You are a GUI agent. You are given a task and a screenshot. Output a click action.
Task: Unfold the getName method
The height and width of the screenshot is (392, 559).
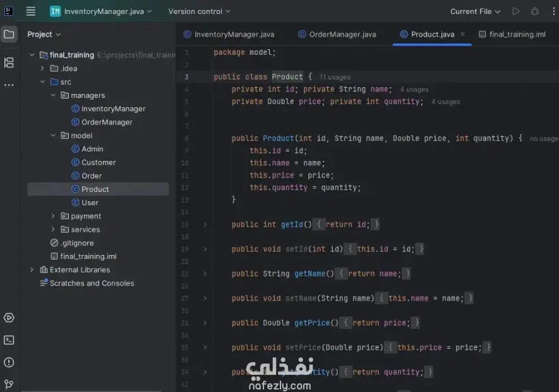205,274
